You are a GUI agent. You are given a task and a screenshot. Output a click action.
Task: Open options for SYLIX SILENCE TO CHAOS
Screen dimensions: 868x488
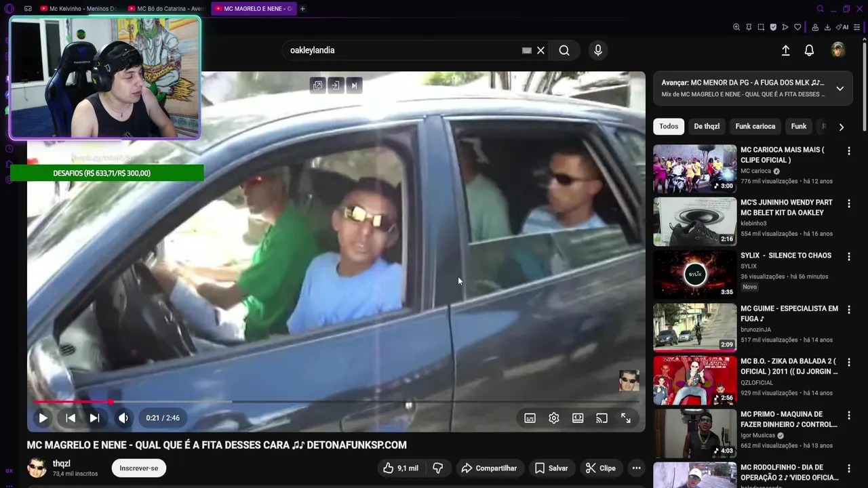point(848,256)
